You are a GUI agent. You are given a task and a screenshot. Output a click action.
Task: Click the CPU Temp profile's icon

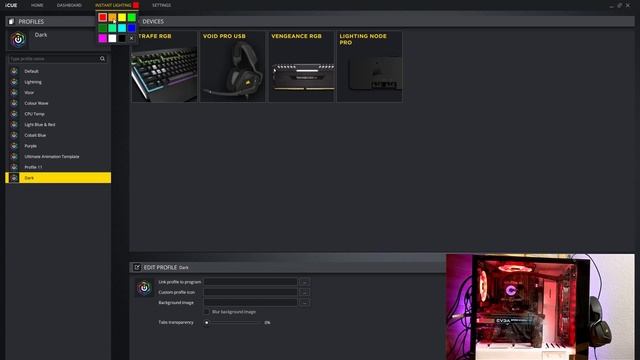(14, 113)
